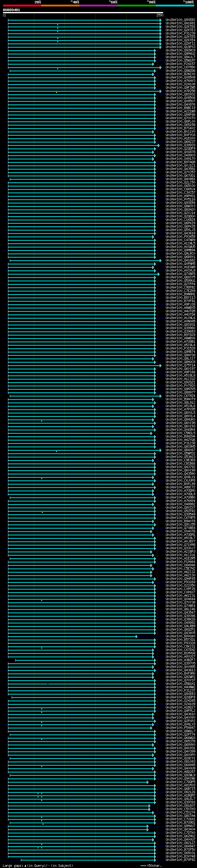Select label UniRef100_P31528
Viewport: 197px width, 868px height.
[180, 349]
